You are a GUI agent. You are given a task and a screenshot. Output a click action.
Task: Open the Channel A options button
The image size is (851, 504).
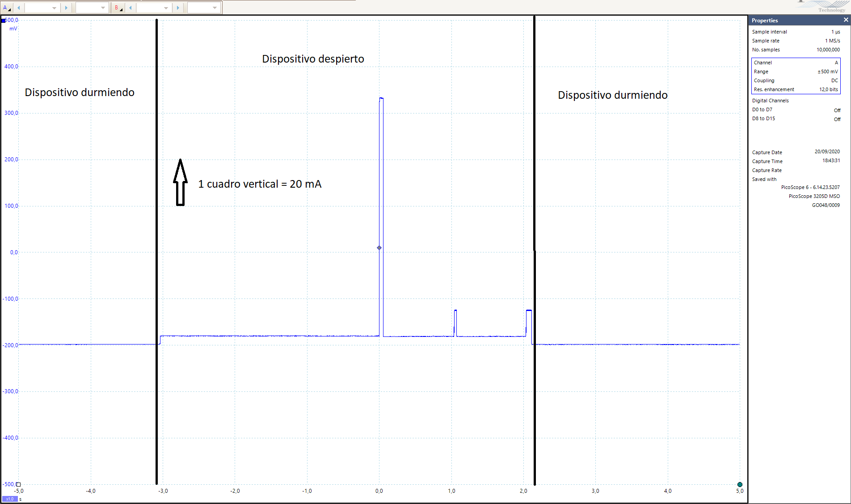click(7, 8)
